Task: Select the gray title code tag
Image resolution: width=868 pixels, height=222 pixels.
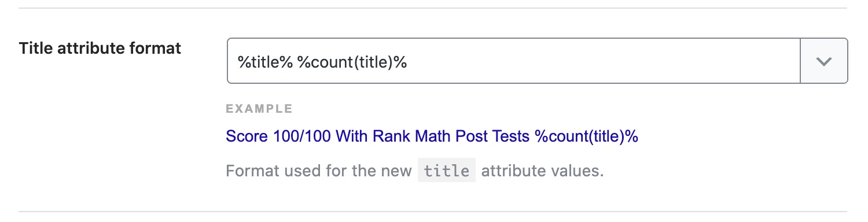Action: coord(447,171)
